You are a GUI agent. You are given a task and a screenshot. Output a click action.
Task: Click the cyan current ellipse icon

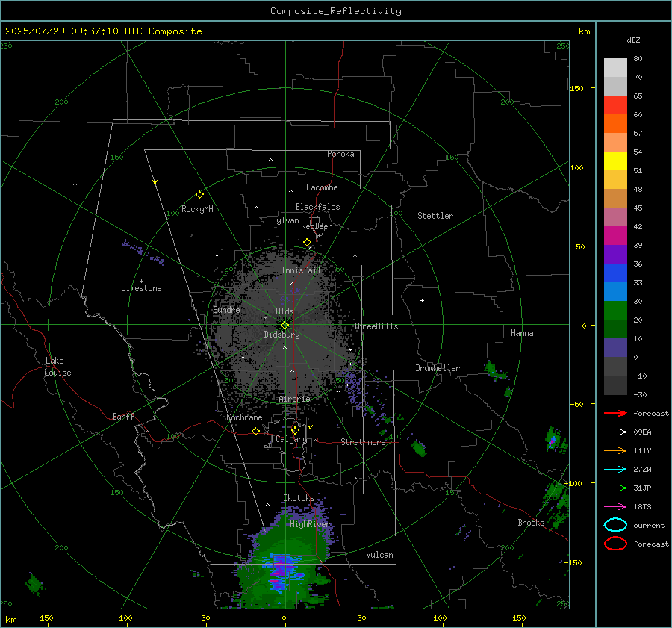pos(615,525)
